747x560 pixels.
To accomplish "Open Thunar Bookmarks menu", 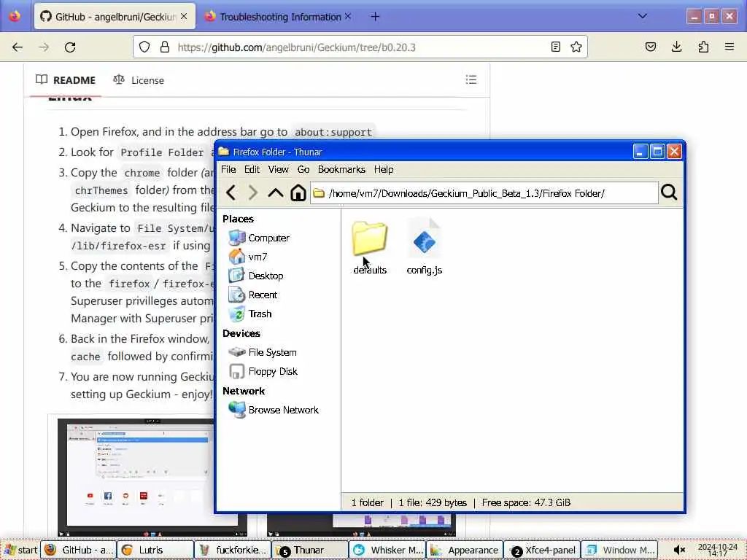I will 341,169.
